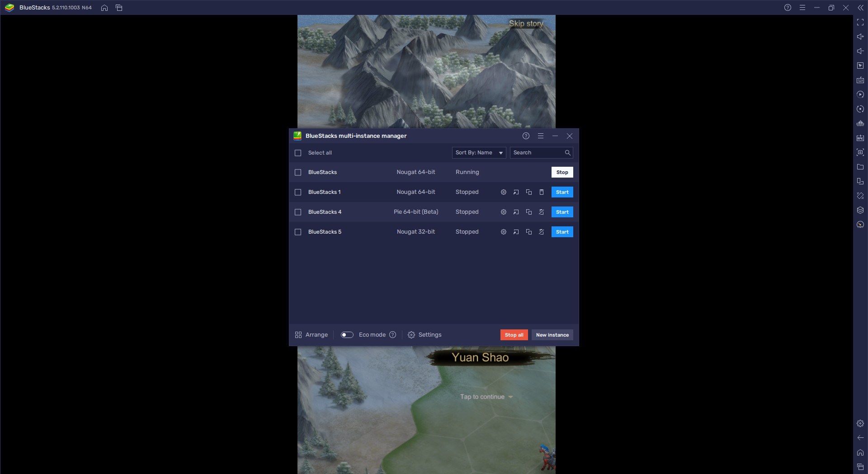
Task: Open hamburger menu in main BlueStacks title bar
Action: pos(802,8)
